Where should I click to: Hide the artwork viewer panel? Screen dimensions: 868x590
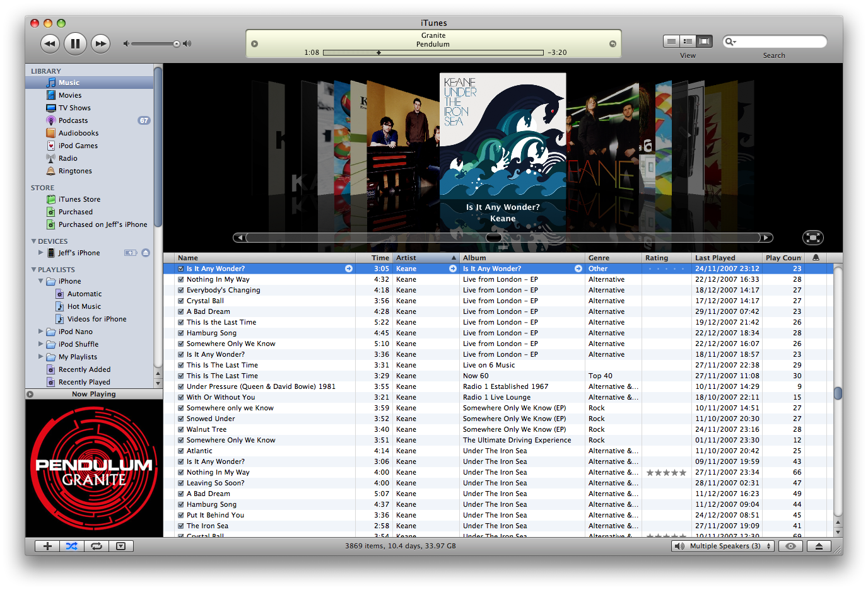[x=121, y=547]
